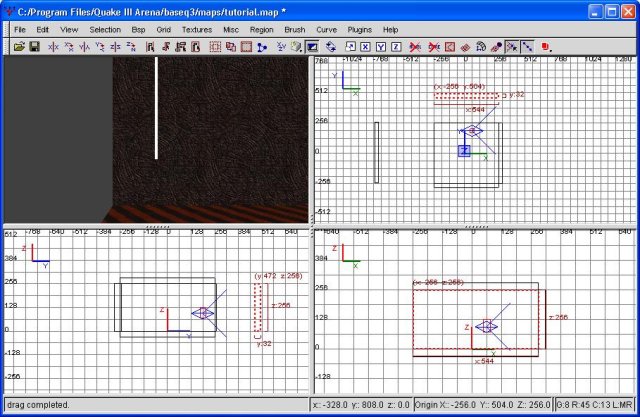
Task: Apply CSG Subtract to the selection
Action: [x=215, y=47]
